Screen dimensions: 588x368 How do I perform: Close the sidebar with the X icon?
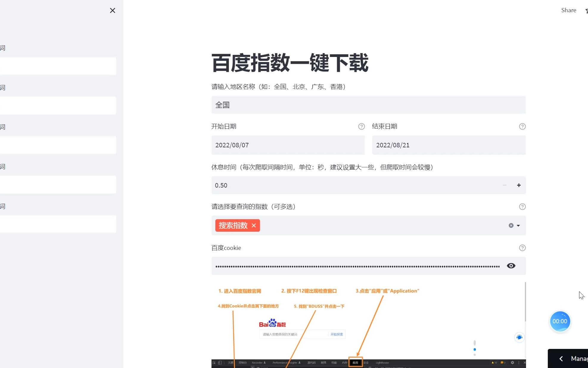[x=112, y=10]
